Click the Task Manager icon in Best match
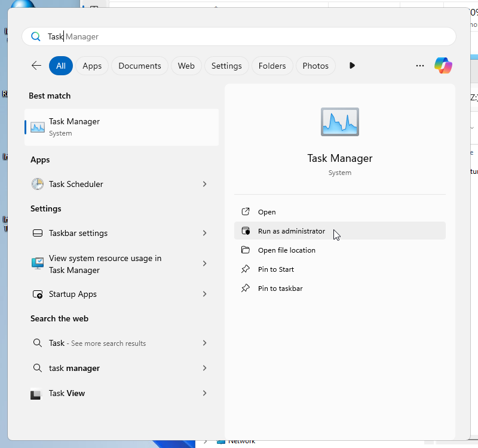 pyautogui.click(x=38, y=127)
